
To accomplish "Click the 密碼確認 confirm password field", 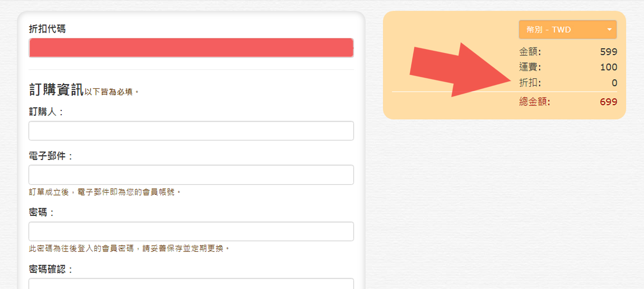I will click(191, 284).
